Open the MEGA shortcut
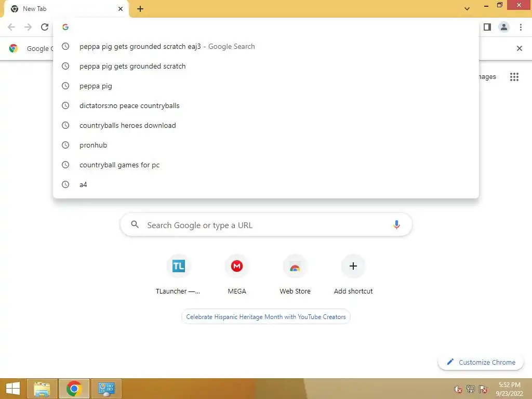The image size is (532, 399). pos(237,274)
